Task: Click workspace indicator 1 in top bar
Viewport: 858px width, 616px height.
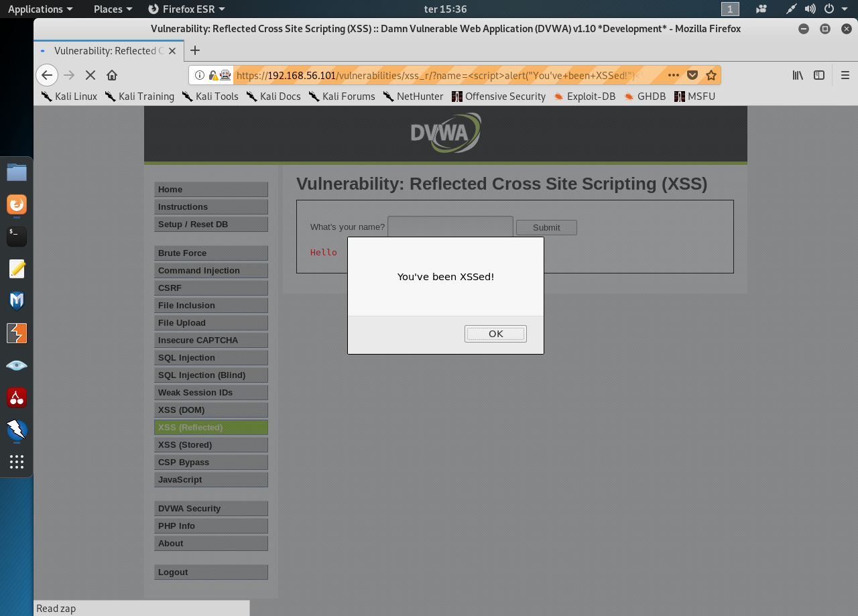Action: (x=730, y=9)
